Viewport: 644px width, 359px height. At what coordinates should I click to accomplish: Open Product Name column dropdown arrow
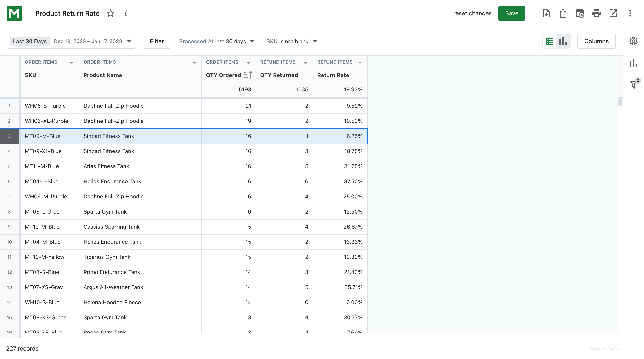point(194,63)
